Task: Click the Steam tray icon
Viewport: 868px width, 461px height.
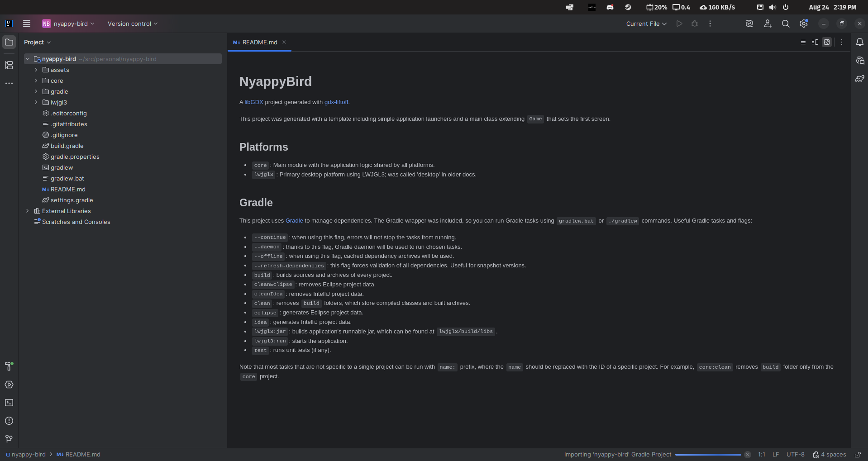Action: (628, 7)
